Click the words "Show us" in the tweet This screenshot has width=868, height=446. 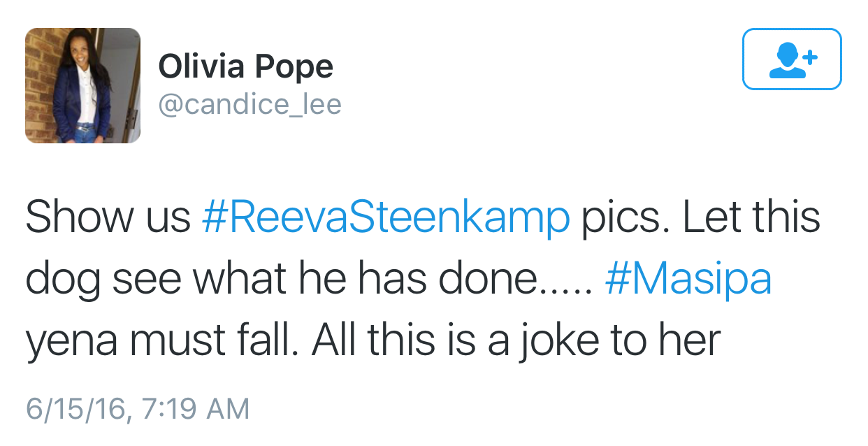coord(108,217)
